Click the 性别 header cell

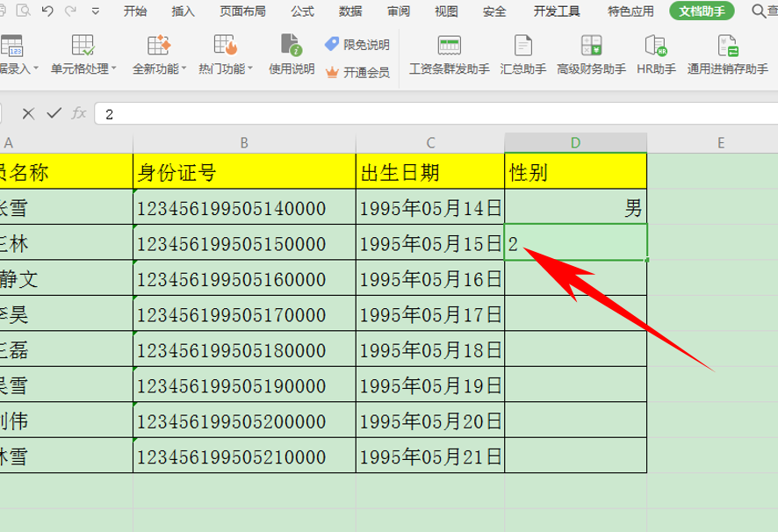click(x=575, y=171)
